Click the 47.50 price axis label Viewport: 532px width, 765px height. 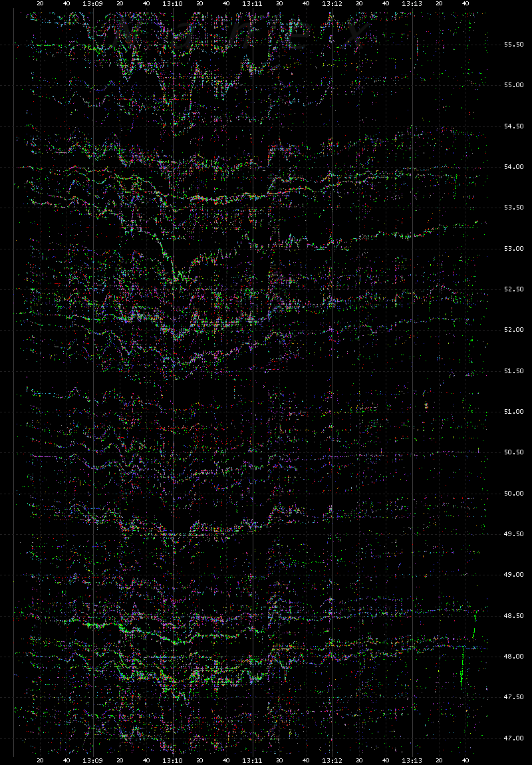[x=514, y=698]
